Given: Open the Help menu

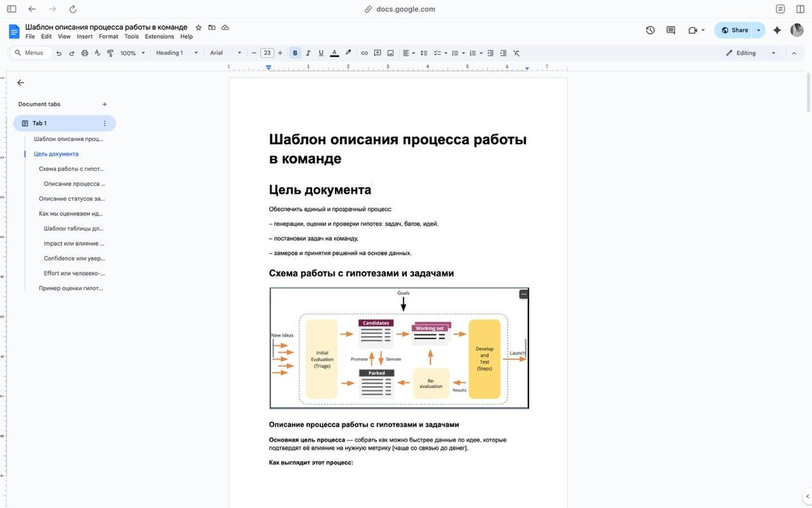Looking at the screenshot, I should pyautogui.click(x=186, y=37).
